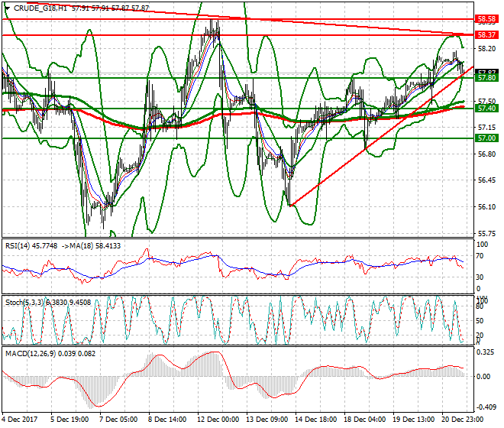Screen dimensions: 504x428
Task: Click the RSI 30 level scale value
Action: [480, 277]
